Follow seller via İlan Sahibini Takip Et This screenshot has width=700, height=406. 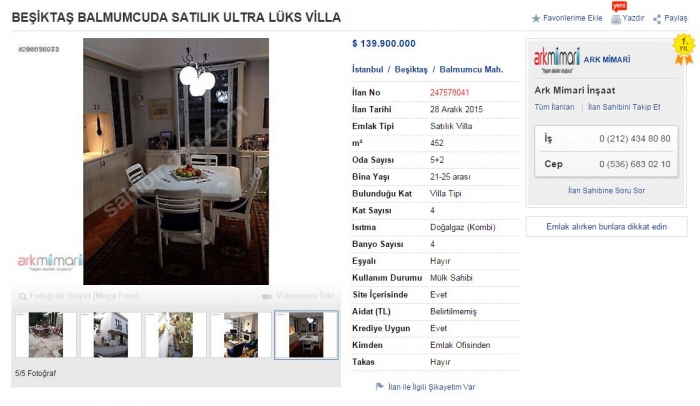[624, 107]
